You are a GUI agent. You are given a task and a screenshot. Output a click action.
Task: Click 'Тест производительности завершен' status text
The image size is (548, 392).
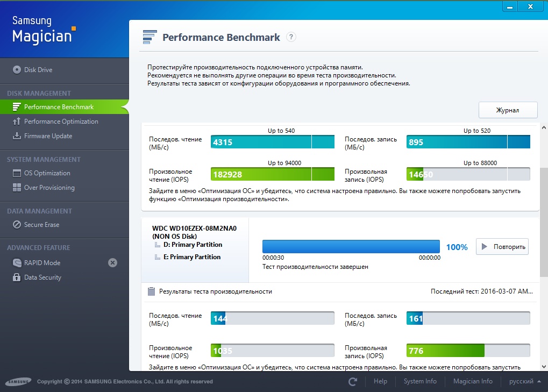tap(315, 267)
